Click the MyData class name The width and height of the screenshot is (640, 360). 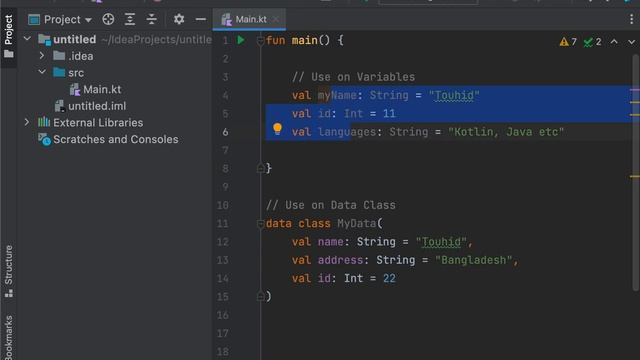(357, 223)
